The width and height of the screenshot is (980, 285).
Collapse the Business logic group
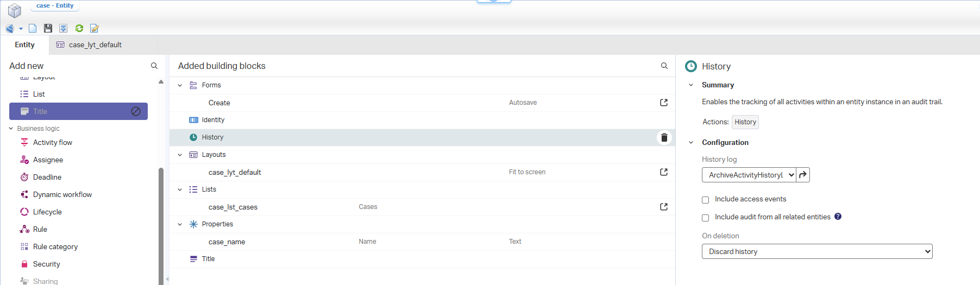(11, 129)
